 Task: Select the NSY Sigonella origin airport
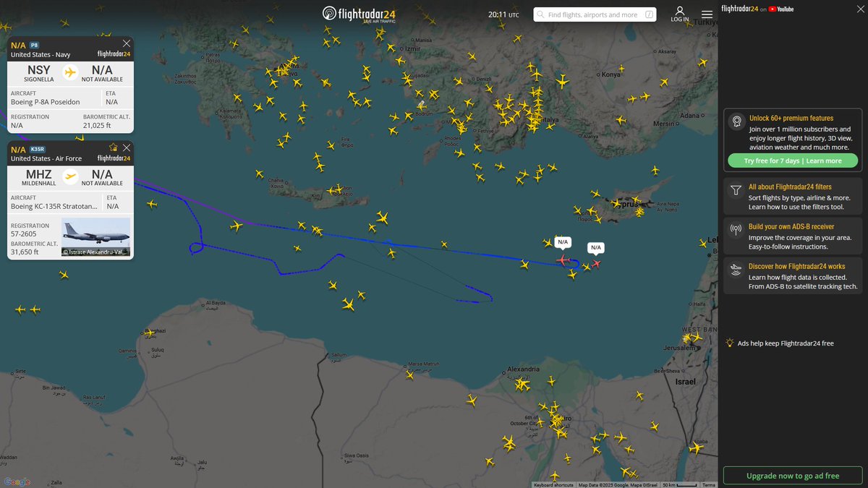point(39,73)
